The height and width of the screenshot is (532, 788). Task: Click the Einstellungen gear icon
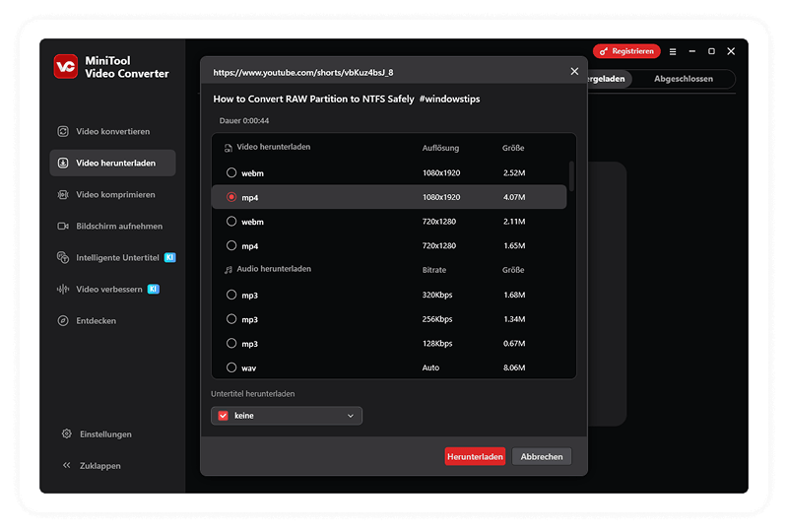(66, 433)
